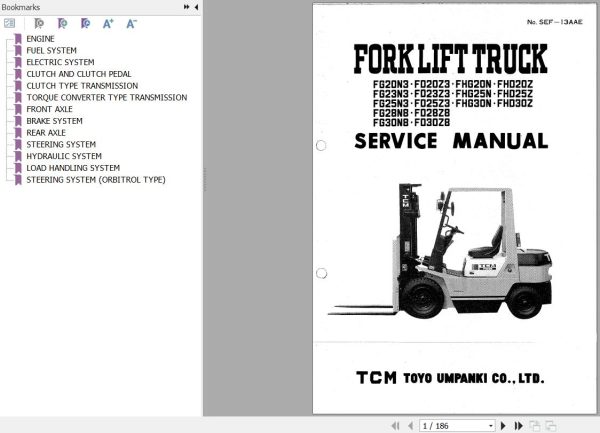This screenshot has width=600, height=433.
Task: Click the forklift photo on the cover page
Action: coord(440,251)
